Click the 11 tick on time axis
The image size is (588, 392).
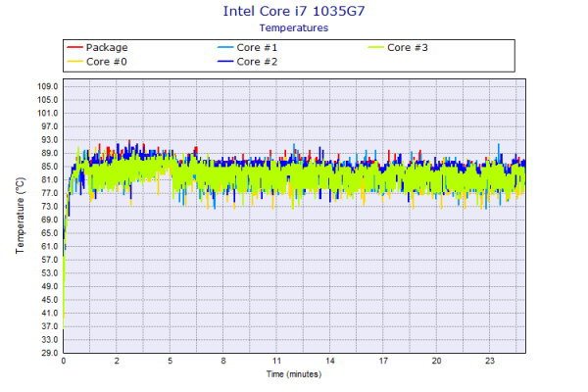276,361
